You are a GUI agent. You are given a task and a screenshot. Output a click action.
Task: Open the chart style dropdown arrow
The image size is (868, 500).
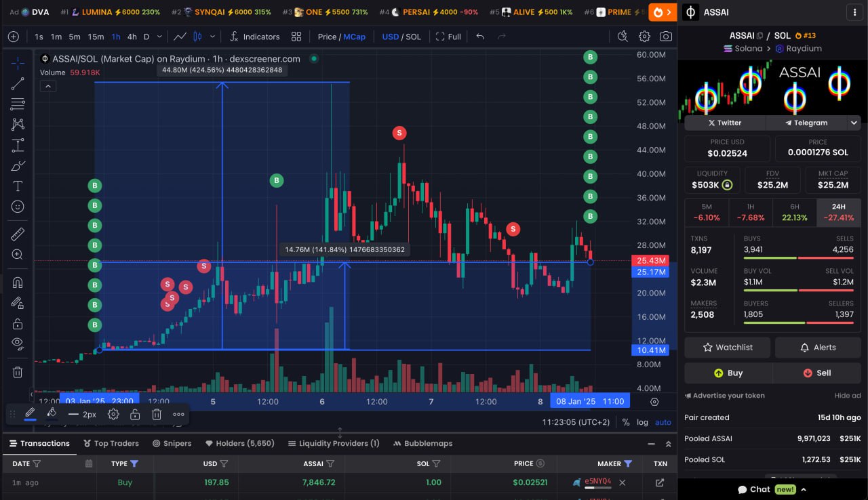(213, 37)
